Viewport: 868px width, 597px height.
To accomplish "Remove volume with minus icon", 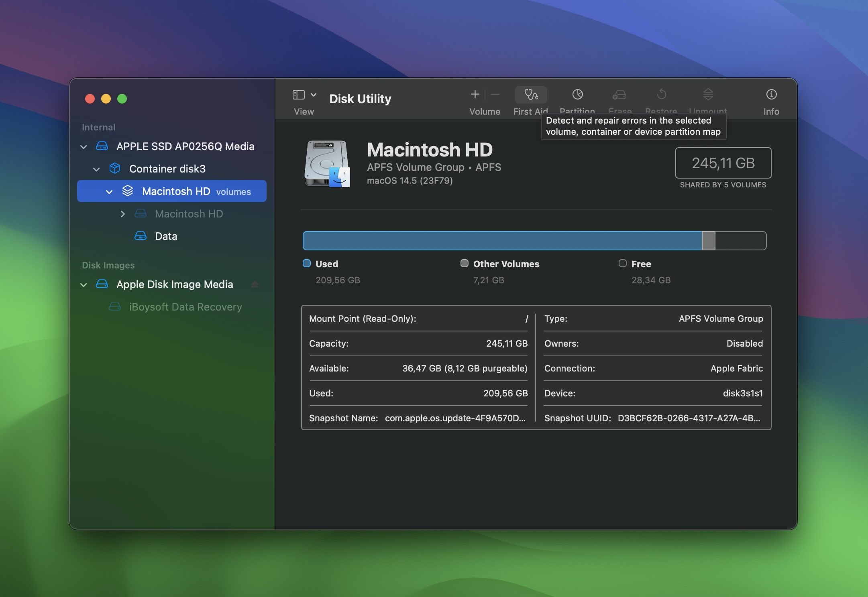I will click(495, 94).
